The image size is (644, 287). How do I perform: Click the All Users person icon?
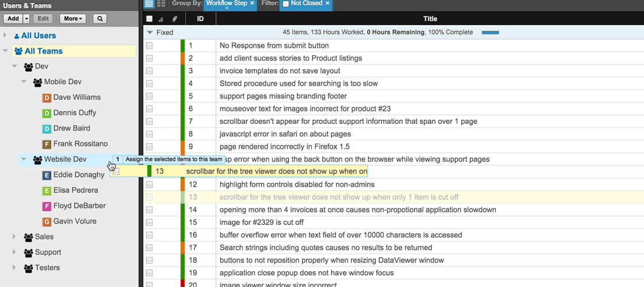point(17,36)
